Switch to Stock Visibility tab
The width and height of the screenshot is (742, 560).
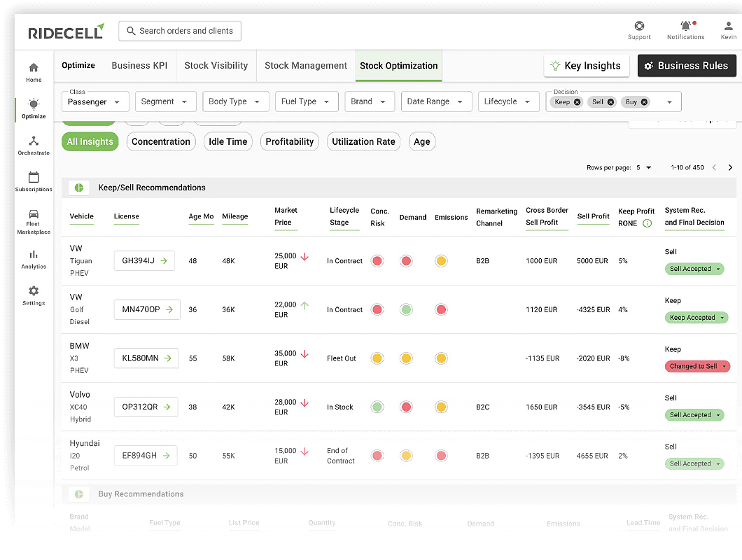pyautogui.click(x=216, y=65)
